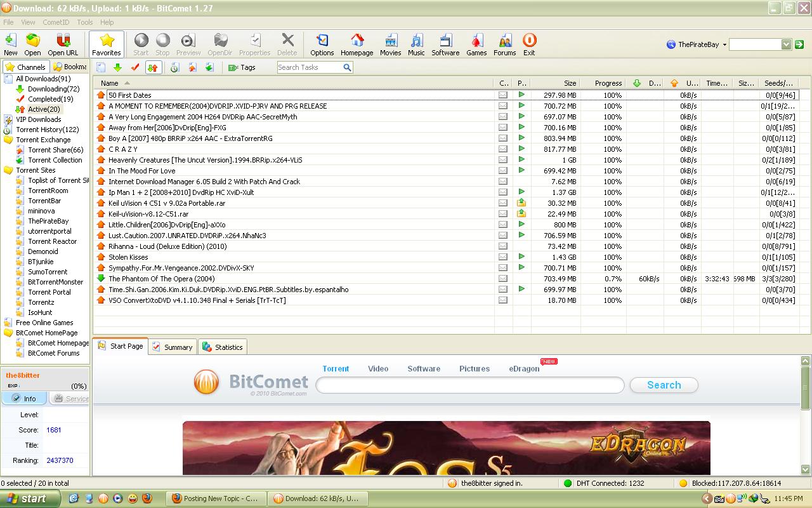Select the Movies toolbar icon

click(x=390, y=43)
